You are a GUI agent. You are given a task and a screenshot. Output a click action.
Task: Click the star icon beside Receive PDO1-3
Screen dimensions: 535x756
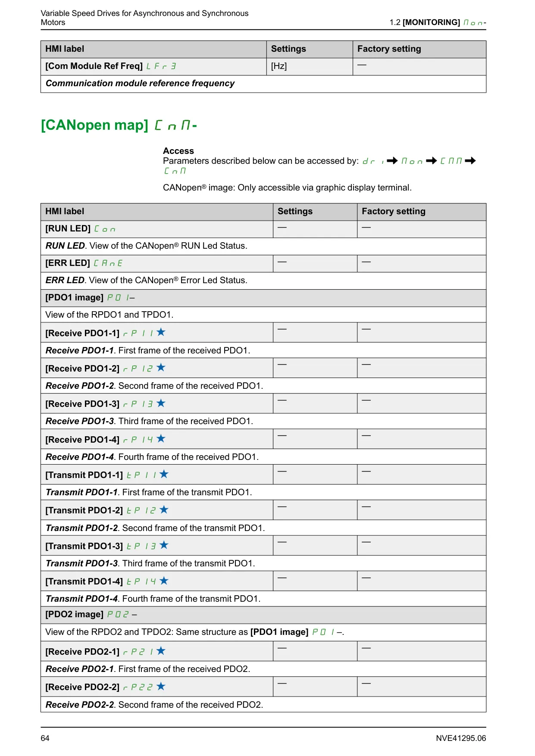(x=161, y=403)
